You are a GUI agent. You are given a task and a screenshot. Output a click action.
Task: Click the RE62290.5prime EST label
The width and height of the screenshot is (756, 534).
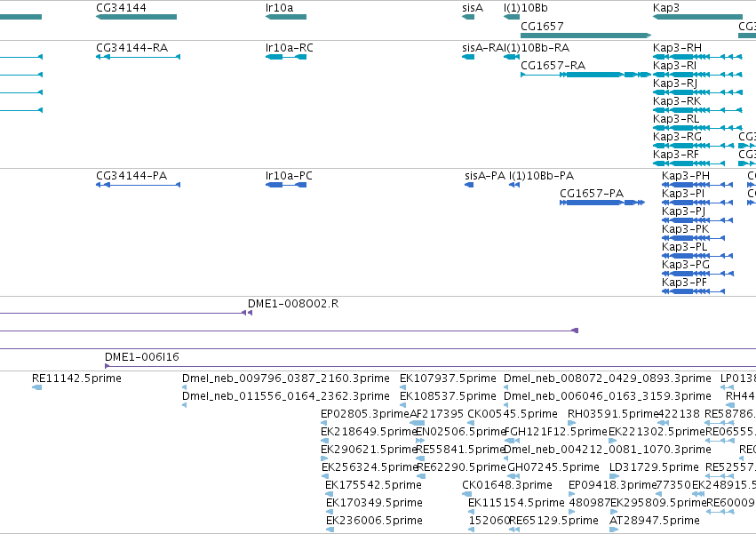(461, 467)
